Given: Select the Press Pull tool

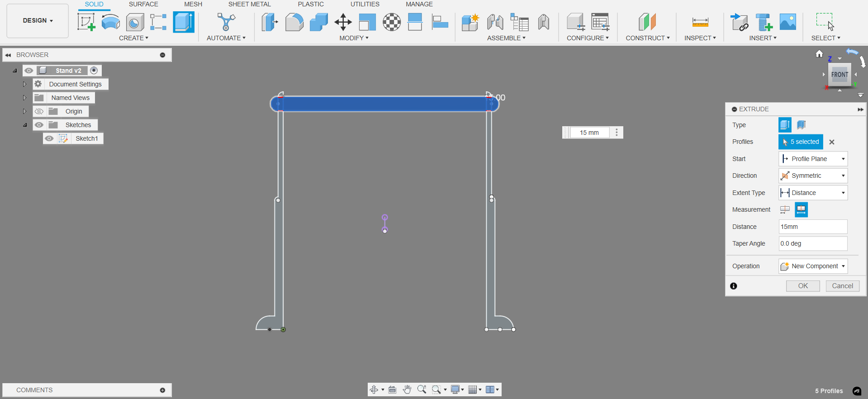Looking at the screenshot, I should click(270, 22).
